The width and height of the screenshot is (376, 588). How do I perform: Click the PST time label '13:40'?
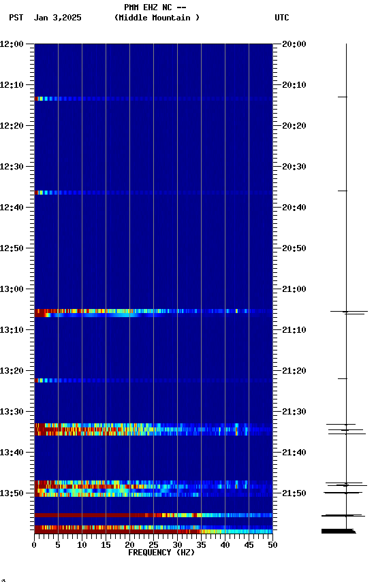(12, 453)
